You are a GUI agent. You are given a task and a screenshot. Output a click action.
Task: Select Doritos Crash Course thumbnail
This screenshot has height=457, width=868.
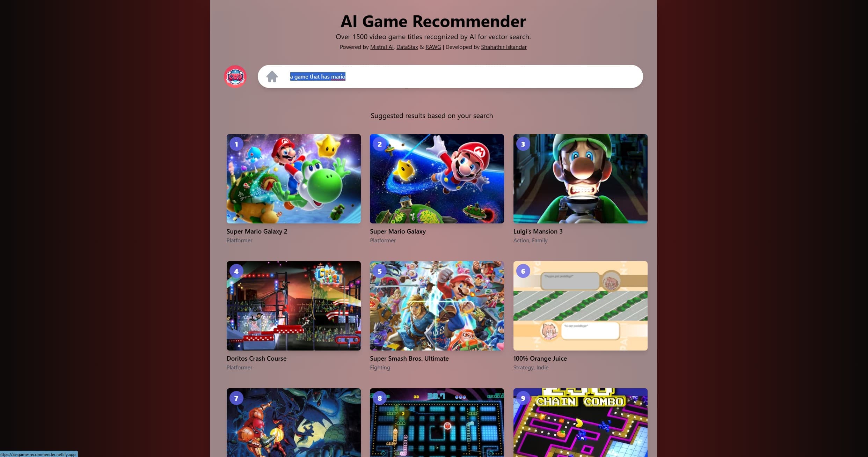pyautogui.click(x=293, y=305)
